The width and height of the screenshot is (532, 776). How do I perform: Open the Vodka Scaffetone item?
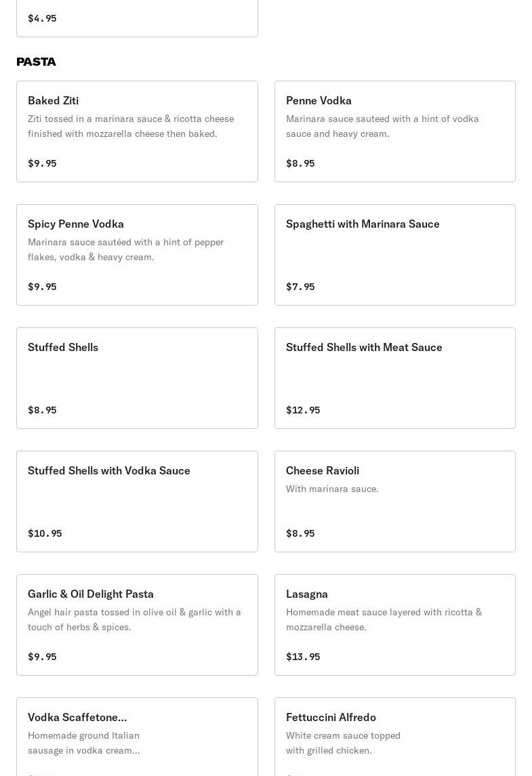(137, 737)
